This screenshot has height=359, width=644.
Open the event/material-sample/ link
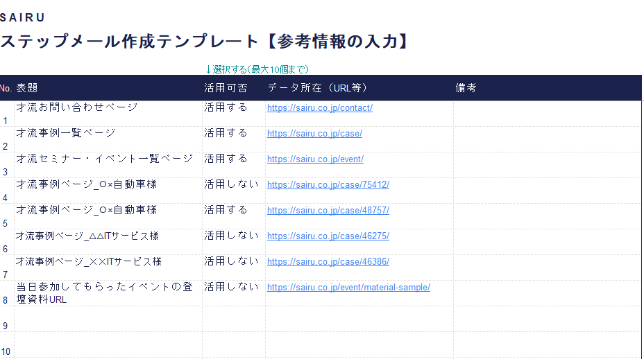pos(348,288)
